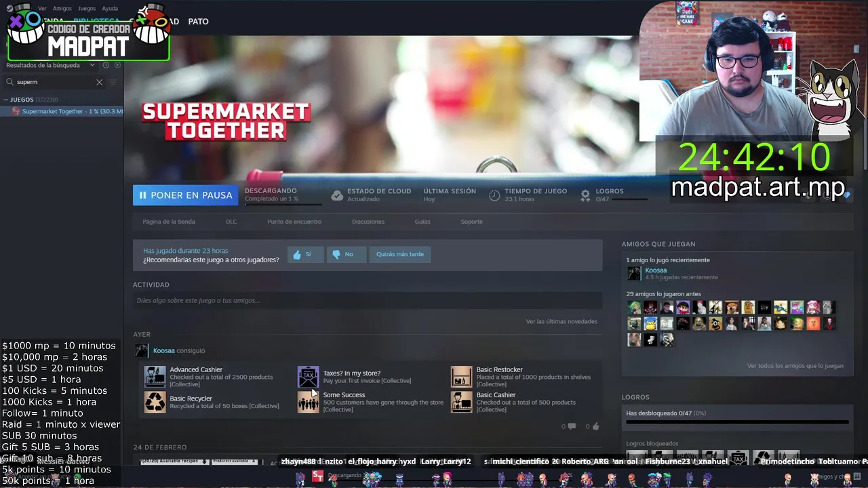Viewport: 868px width, 488px height.
Task: Click the Steam logo menu icon
Action: 9,8
